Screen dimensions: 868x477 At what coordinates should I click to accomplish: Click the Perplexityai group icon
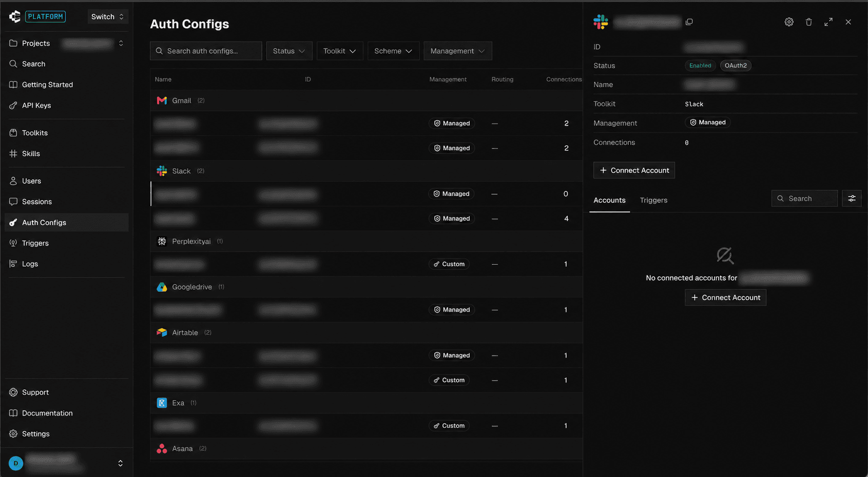pyautogui.click(x=162, y=241)
